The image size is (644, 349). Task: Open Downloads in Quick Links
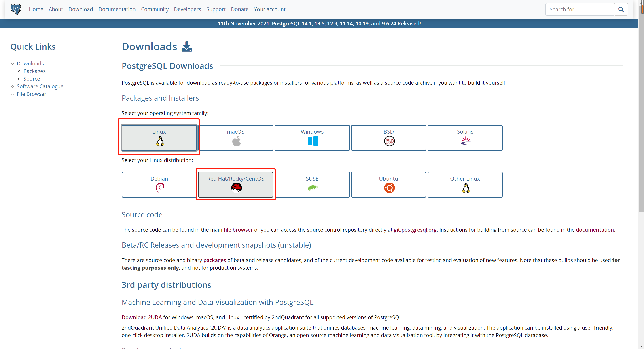(30, 63)
